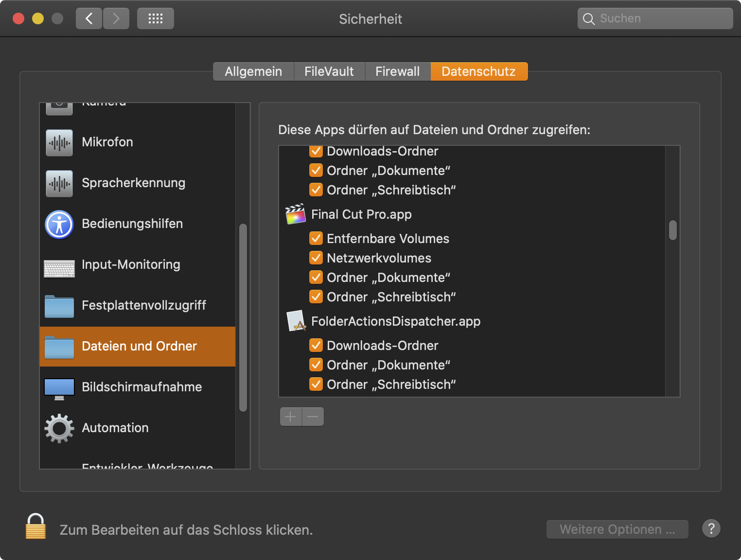Click the Weitere Optionen button

point(617,529)
